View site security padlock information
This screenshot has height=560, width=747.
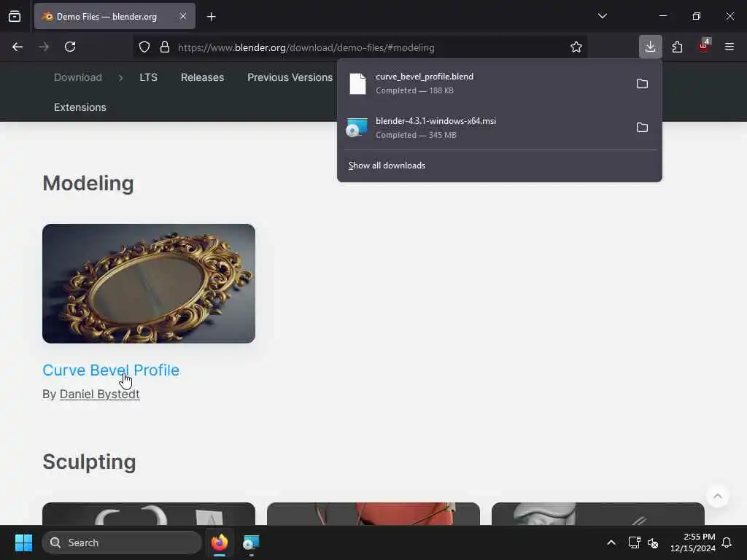coord(165,47)
